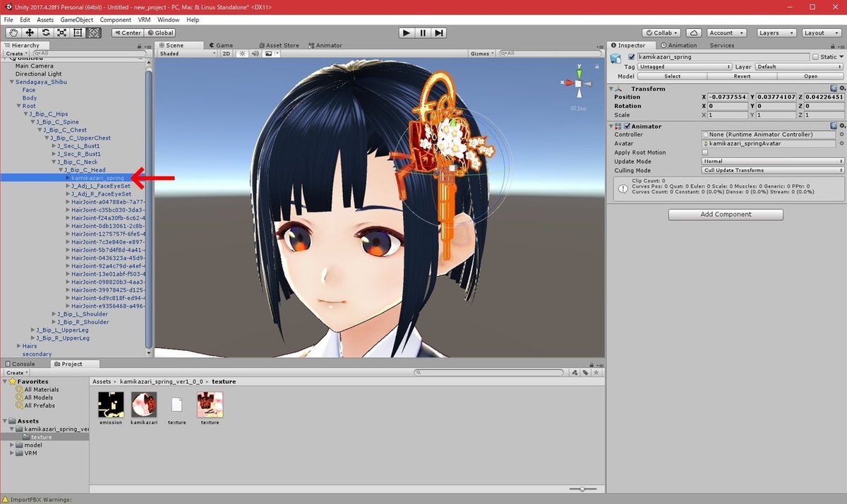
Task: Toggle scene audio speaker icon
Action: click(x=254, y=54)
